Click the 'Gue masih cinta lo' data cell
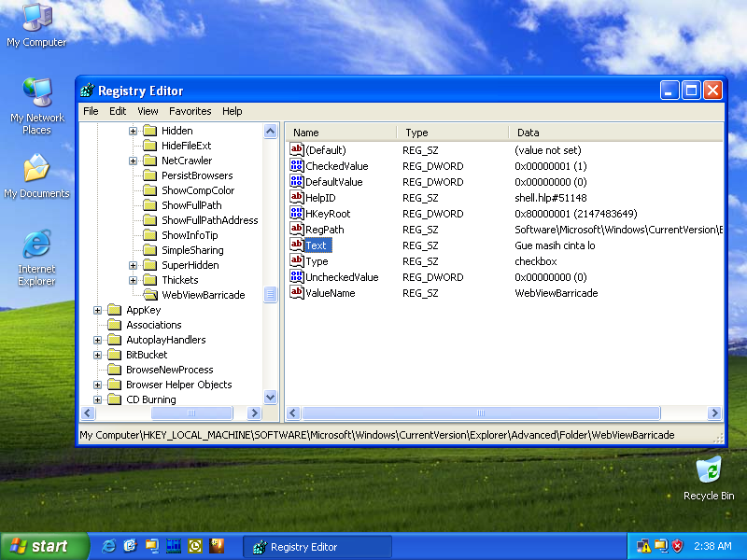This screenshot has width=747, height=560. (x=555, y=245)
